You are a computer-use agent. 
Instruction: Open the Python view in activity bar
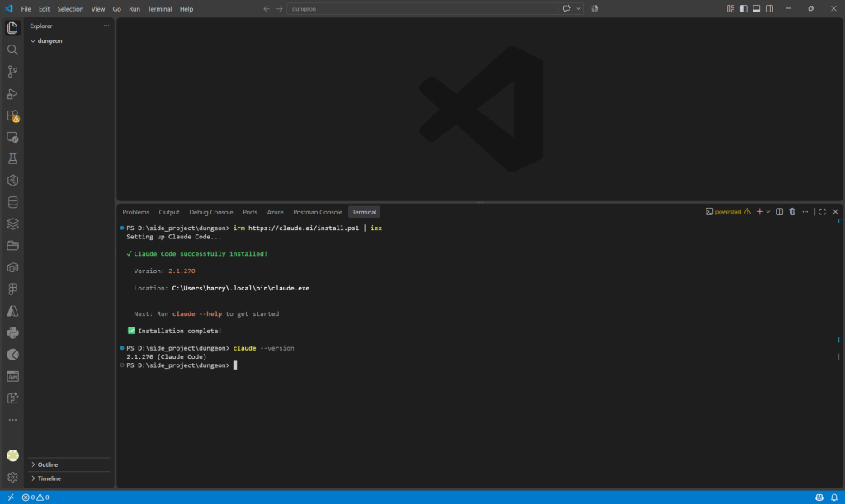(x=12, y=332)
